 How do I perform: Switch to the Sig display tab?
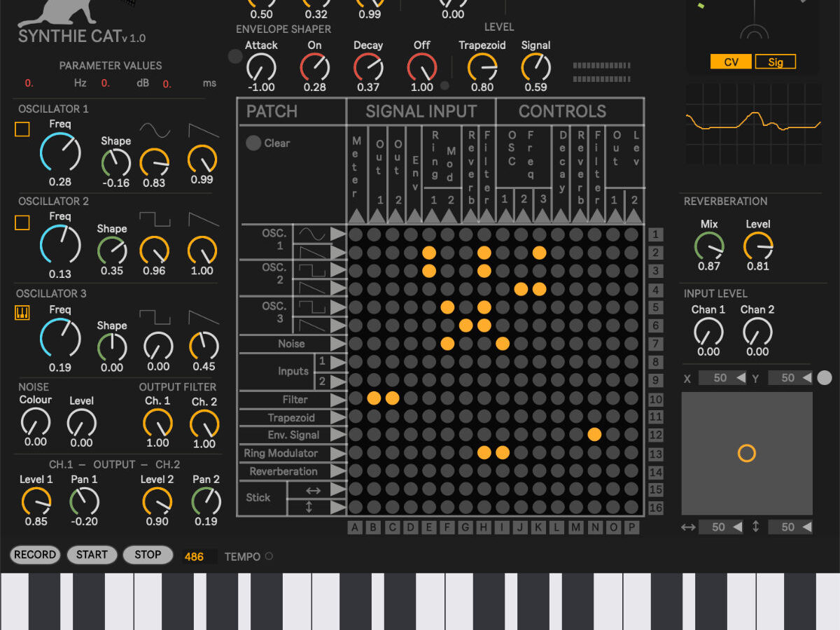tap(775, 62)
